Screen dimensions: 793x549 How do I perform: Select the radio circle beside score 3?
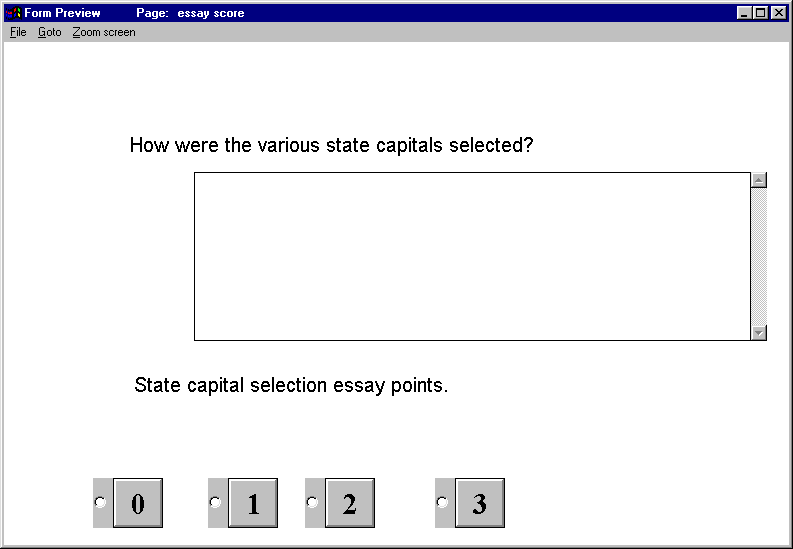click(x=442, y=502)
